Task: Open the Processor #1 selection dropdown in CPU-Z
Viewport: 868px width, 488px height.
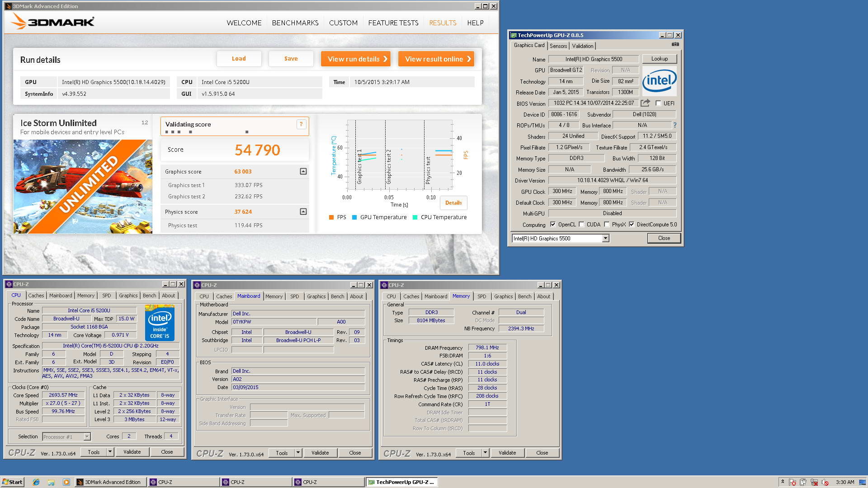Action: [x=87, y=436]
